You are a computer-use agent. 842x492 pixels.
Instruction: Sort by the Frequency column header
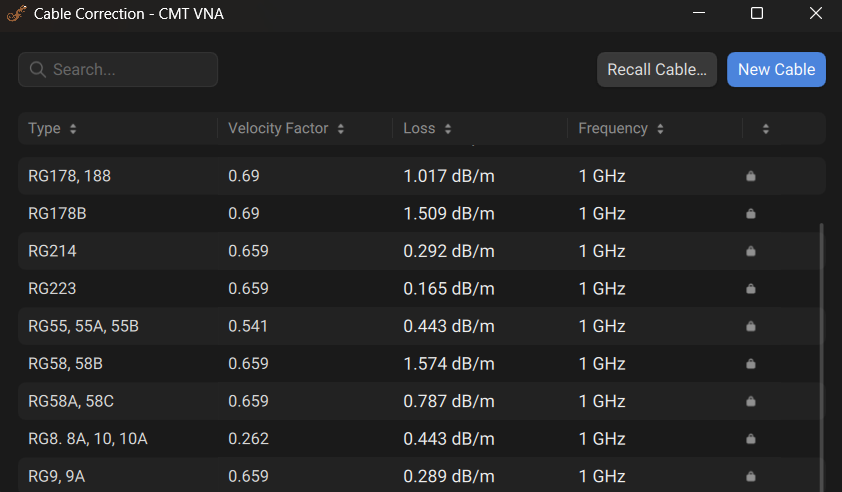coord(621,129)
